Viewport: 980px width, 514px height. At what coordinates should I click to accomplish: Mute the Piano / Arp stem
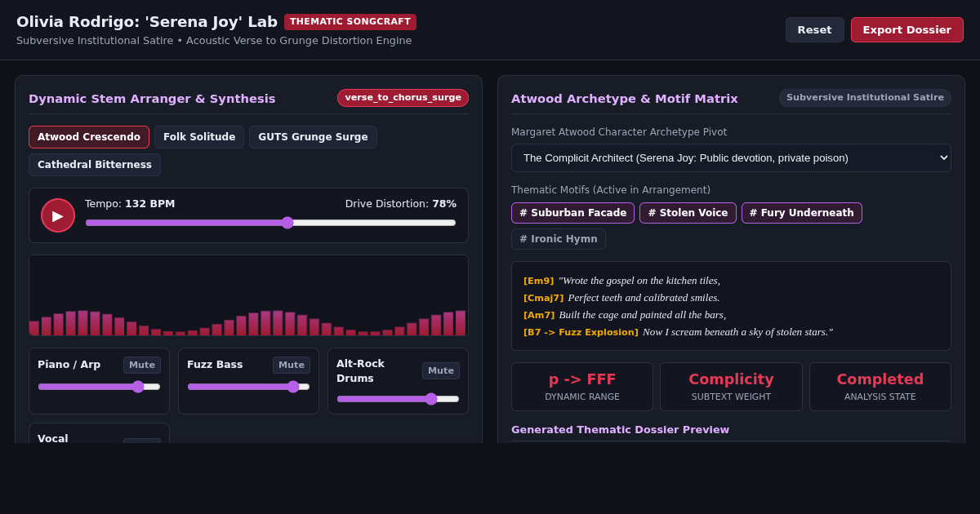142,365
